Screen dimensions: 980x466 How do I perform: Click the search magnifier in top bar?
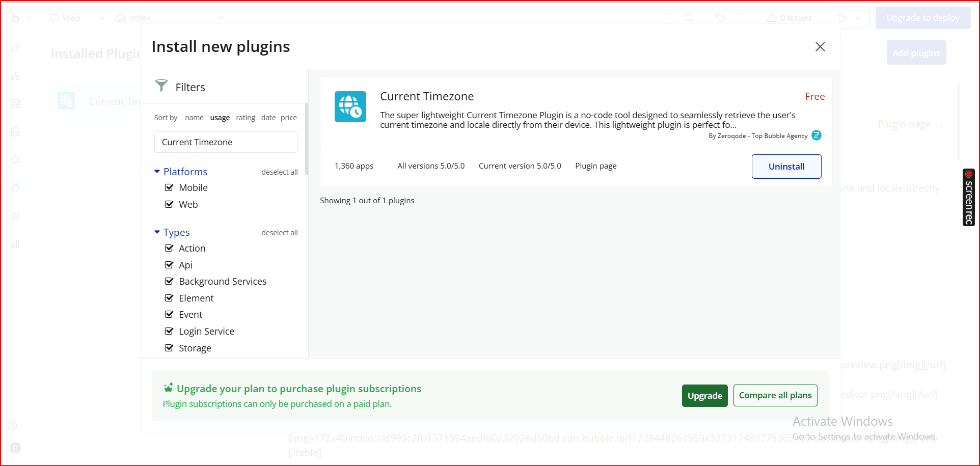[689, 18]
